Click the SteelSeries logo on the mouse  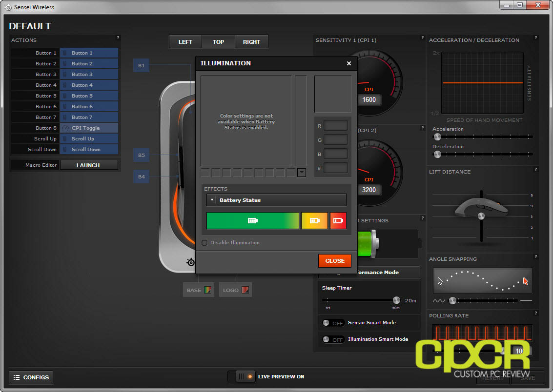pos(190,262)
